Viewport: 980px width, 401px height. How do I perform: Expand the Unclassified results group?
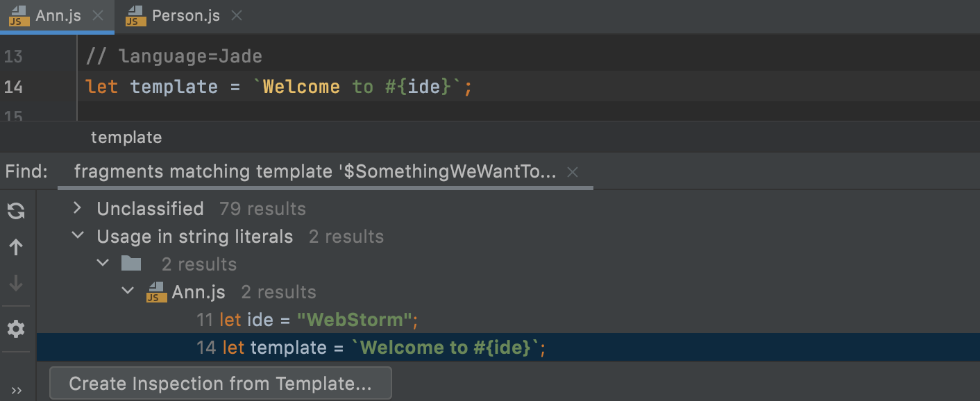pos(76,208)
